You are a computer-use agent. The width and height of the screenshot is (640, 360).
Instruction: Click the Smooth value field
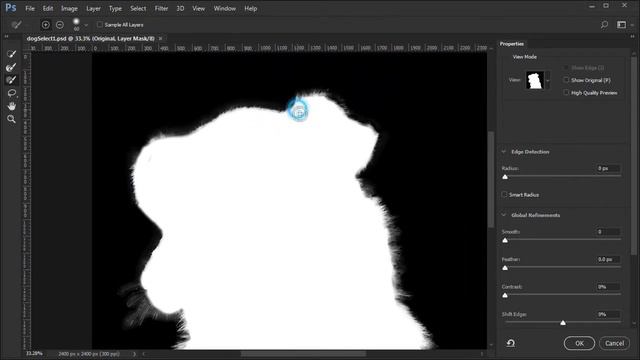click(608, 232)
